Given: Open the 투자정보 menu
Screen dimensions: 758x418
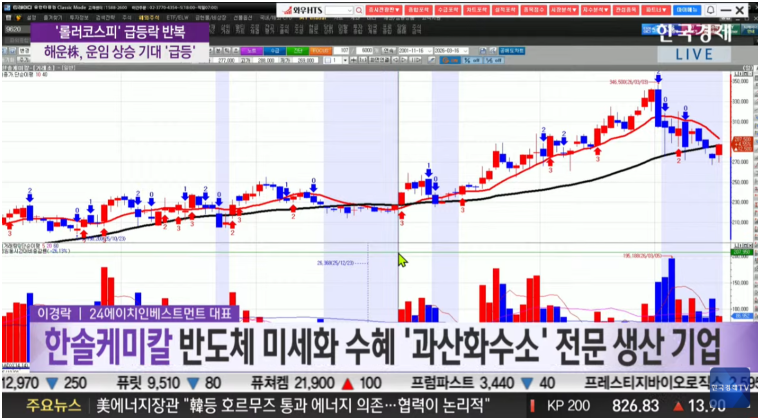Looking at the screenshot, I should (x=69, y=17).
